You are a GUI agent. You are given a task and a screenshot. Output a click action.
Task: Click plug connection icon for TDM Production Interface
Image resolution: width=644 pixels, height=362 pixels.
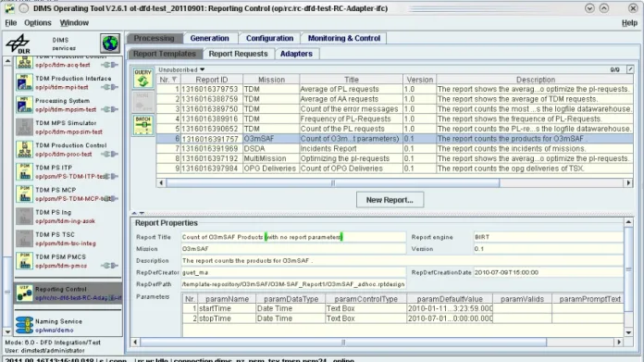pos(110,87)
